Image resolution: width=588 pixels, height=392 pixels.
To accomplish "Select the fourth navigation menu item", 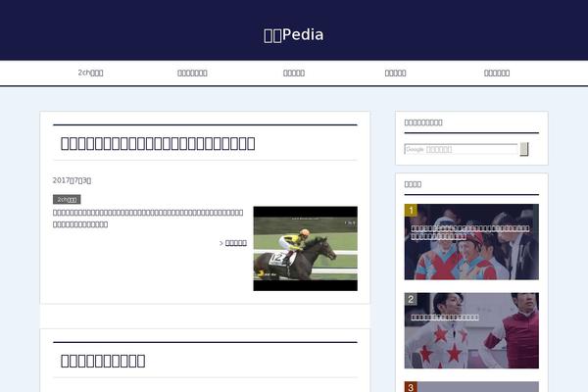I will (x=395, y=73).
